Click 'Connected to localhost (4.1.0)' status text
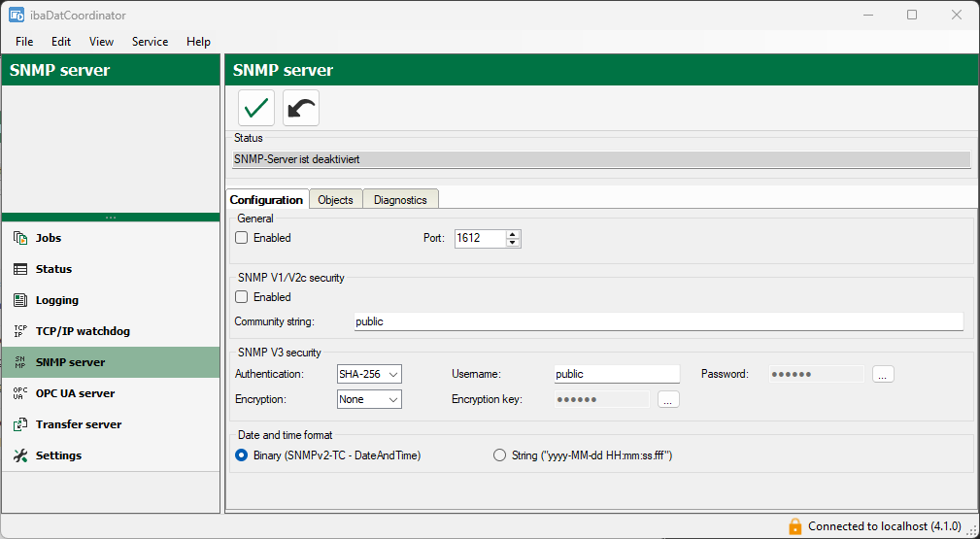 885,525
